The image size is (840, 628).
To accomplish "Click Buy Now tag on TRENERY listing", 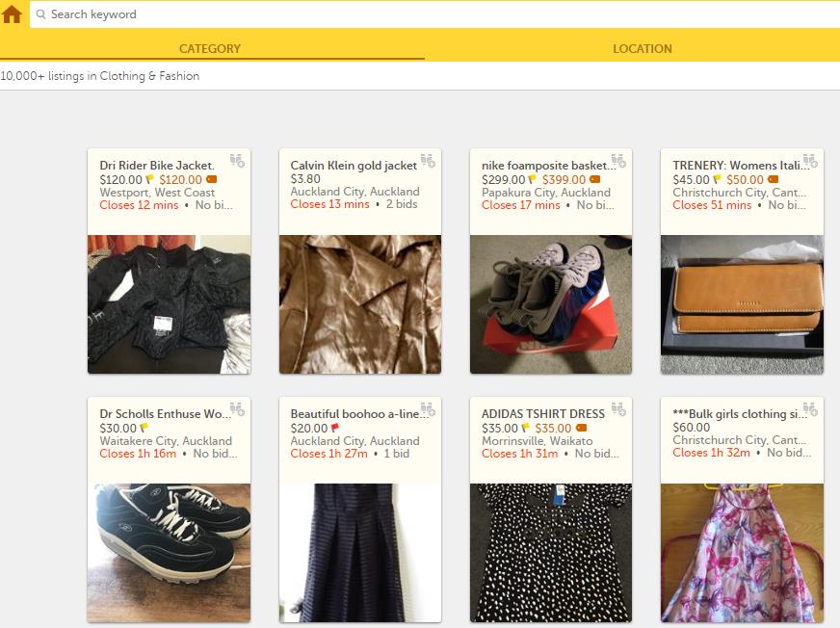I will (x=773, y=179).
